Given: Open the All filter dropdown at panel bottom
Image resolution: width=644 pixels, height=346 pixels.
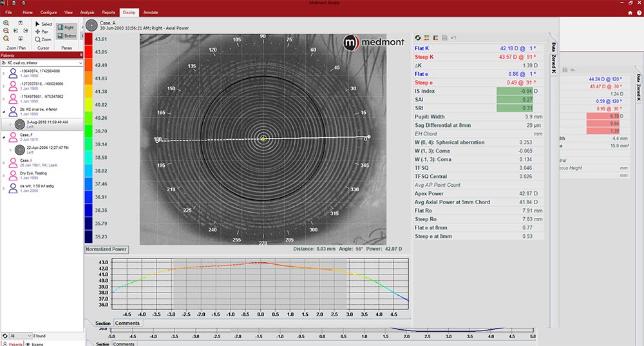Looking at the screenshot, I should click(21, 336).
